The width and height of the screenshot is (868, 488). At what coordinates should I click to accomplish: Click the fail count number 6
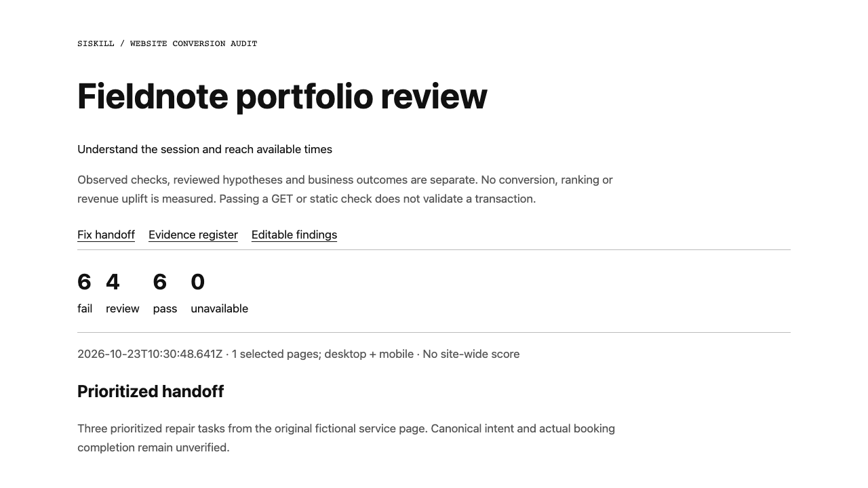84,282
